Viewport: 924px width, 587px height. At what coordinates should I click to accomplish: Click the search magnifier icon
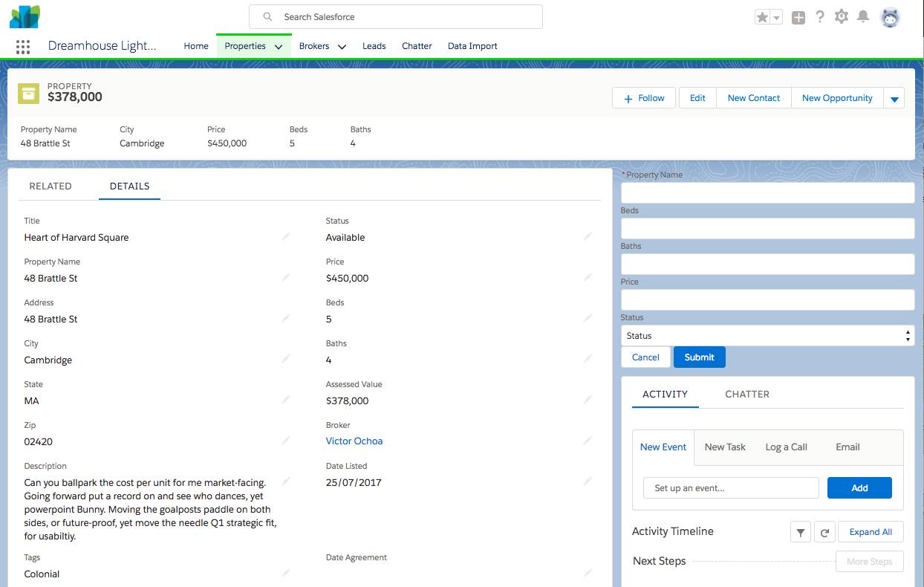[268, 16]
